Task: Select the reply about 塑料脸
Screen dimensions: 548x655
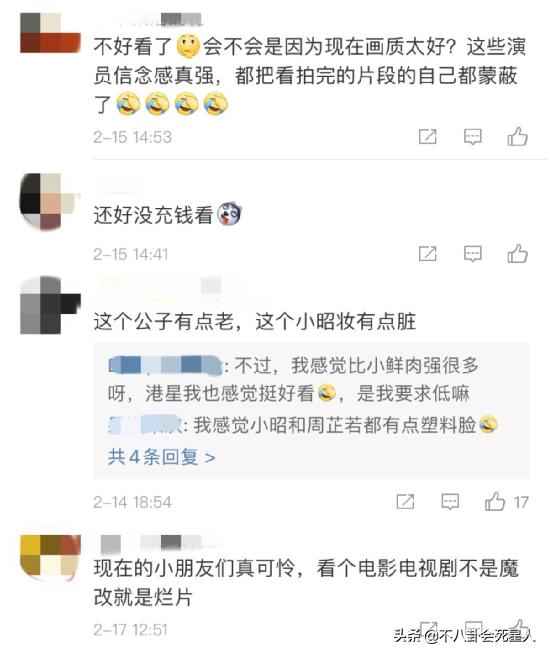Action: click(303, 425)
